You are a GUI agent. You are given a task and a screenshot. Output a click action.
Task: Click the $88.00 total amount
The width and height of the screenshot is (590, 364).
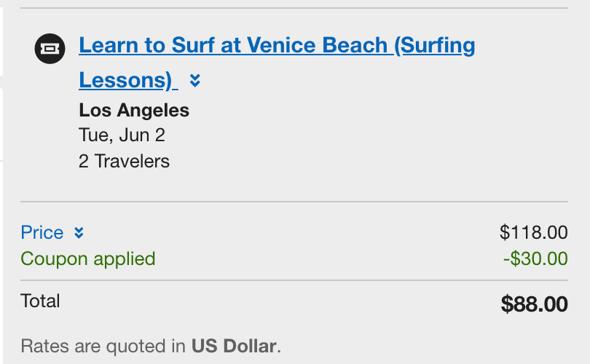[534, 304]
